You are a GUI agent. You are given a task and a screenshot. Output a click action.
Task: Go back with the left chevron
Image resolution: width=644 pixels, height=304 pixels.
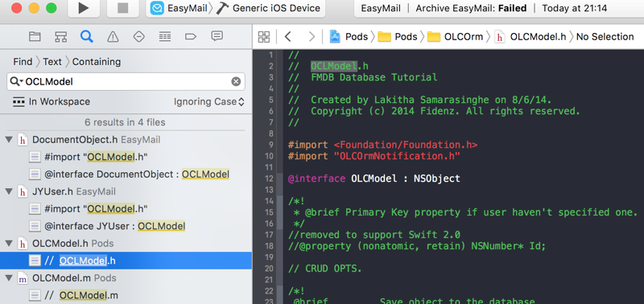pos(287,37)
